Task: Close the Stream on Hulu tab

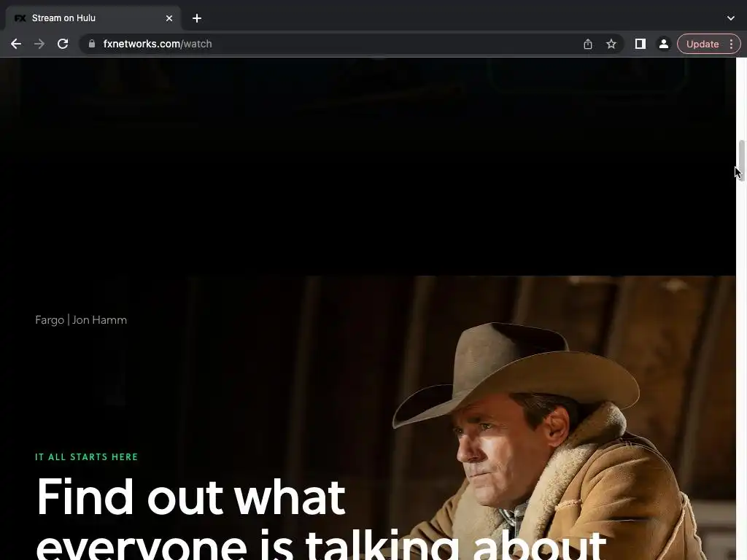Action: pos(169,18)
